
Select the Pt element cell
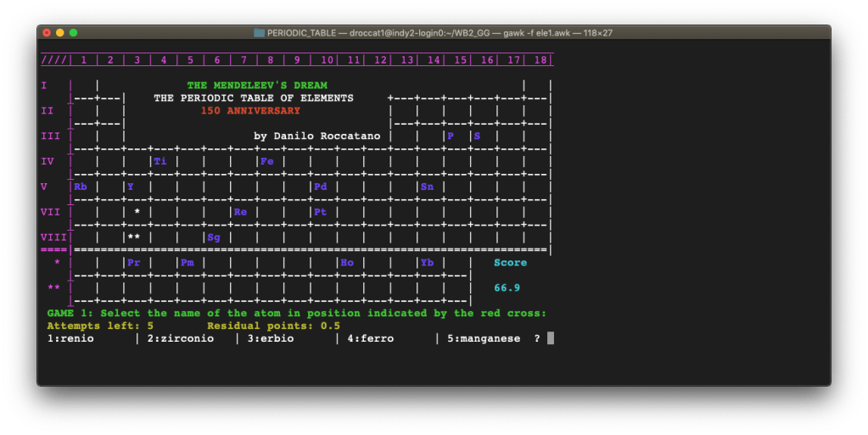320,212
